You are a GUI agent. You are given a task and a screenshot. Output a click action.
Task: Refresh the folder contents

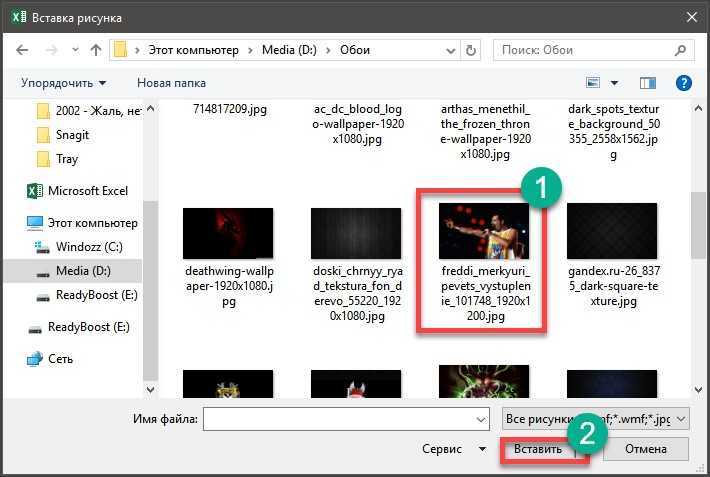tap(471, 50)
